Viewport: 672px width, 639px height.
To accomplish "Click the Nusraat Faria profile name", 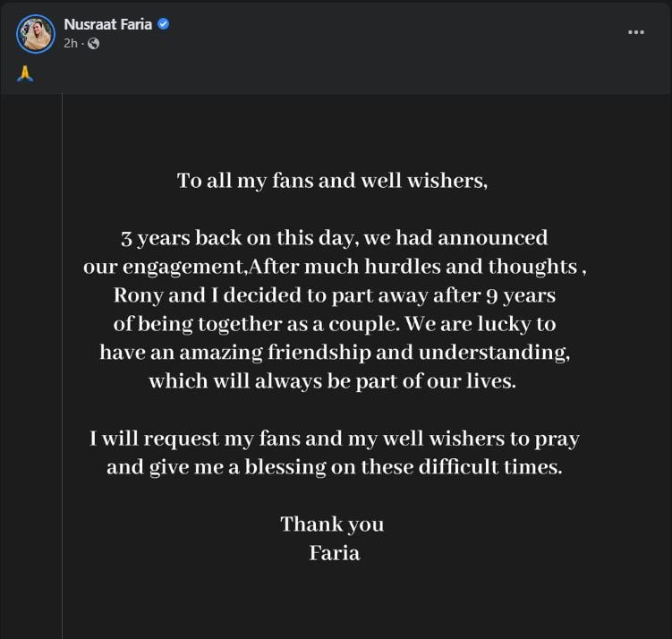I will tap(108, 24).
